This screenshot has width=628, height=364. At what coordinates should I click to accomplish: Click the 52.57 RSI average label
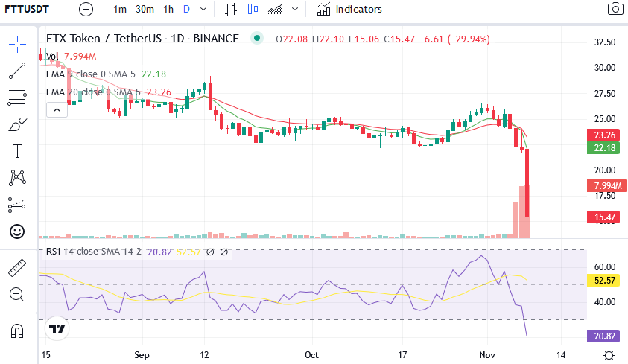(x=603, y=281)
